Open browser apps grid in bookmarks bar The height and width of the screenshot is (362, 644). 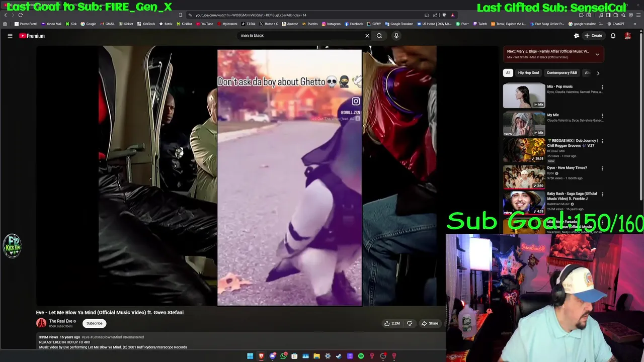click(x=5, y=24)
